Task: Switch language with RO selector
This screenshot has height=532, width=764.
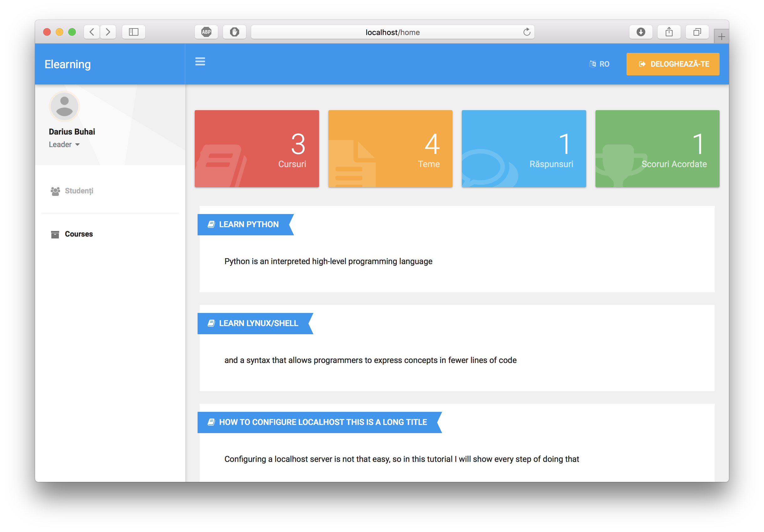Action: [599, 64]
